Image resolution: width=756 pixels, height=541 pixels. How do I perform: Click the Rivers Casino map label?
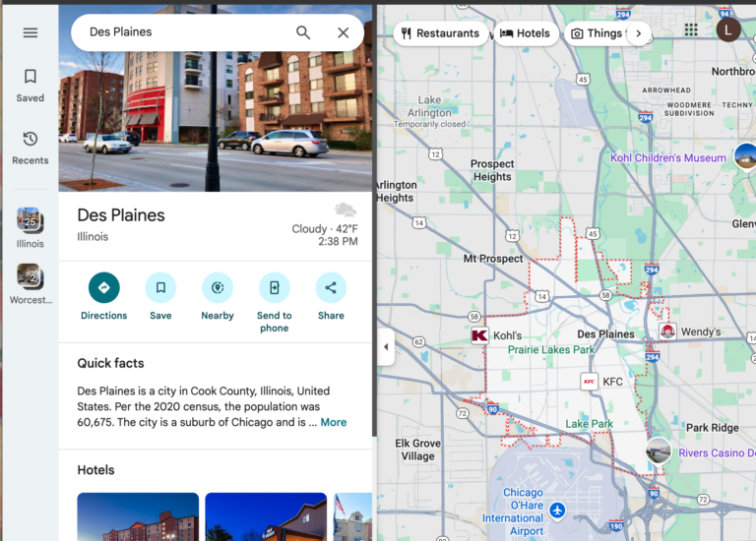(x=717, y=452)
